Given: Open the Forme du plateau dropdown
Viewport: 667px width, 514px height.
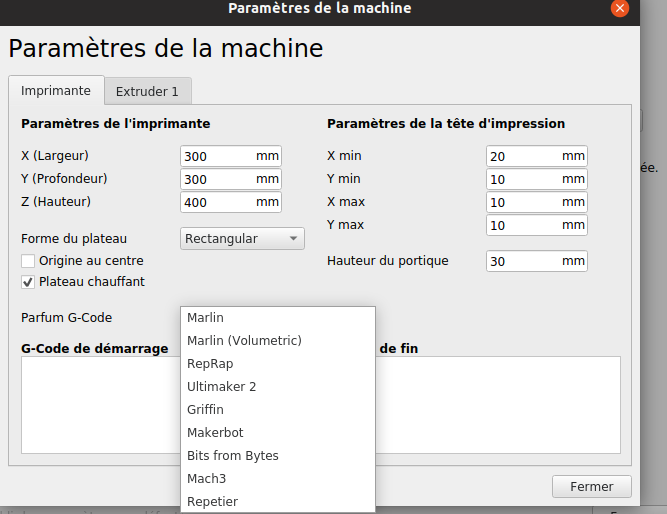Looking at the screenshot, I should pyautogui.click(x=242, y=239).
